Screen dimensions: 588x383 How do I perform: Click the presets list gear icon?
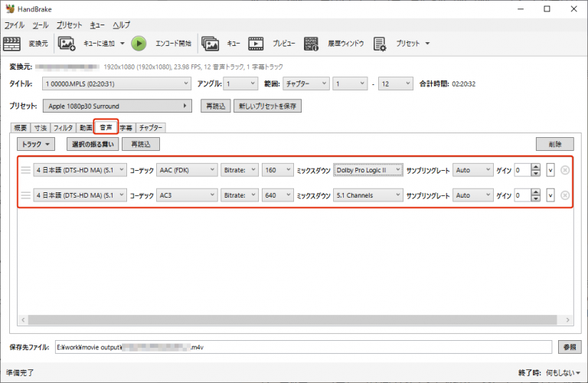[380, 44]
